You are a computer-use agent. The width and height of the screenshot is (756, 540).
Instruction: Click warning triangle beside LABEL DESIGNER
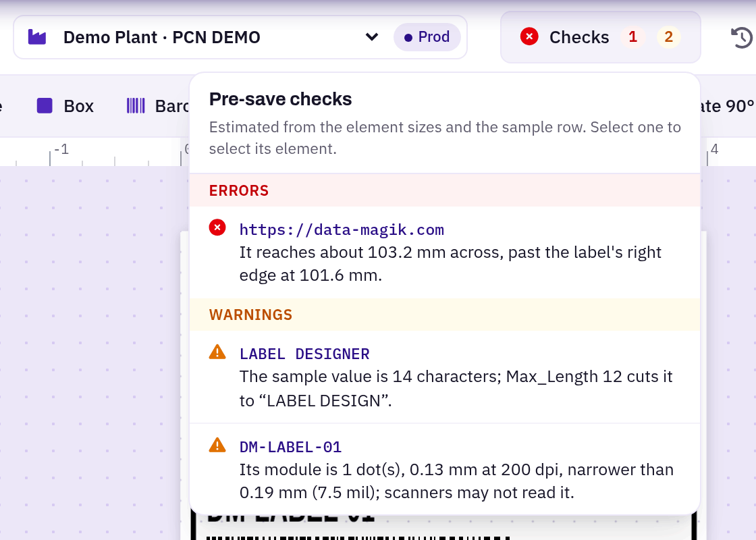coord(217,352)
